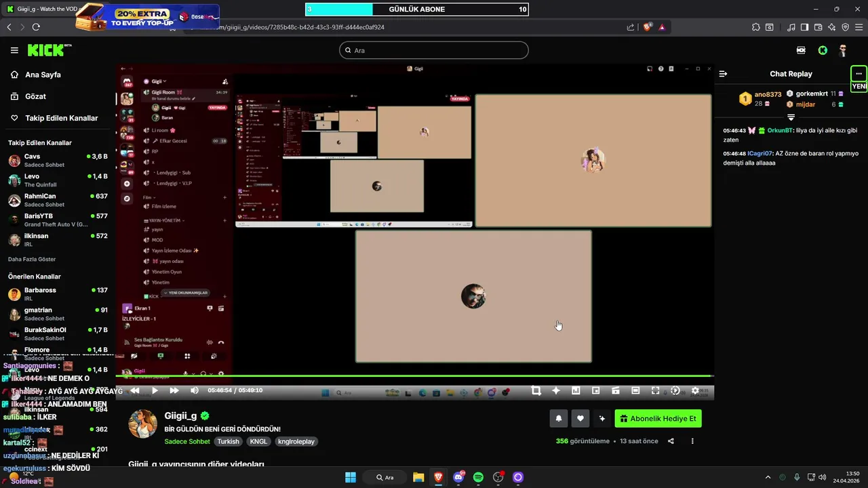This screenshot has height=488, width=868.
Task: Play the VOD video
Action: pyautogui.click(x=155, y=390)
